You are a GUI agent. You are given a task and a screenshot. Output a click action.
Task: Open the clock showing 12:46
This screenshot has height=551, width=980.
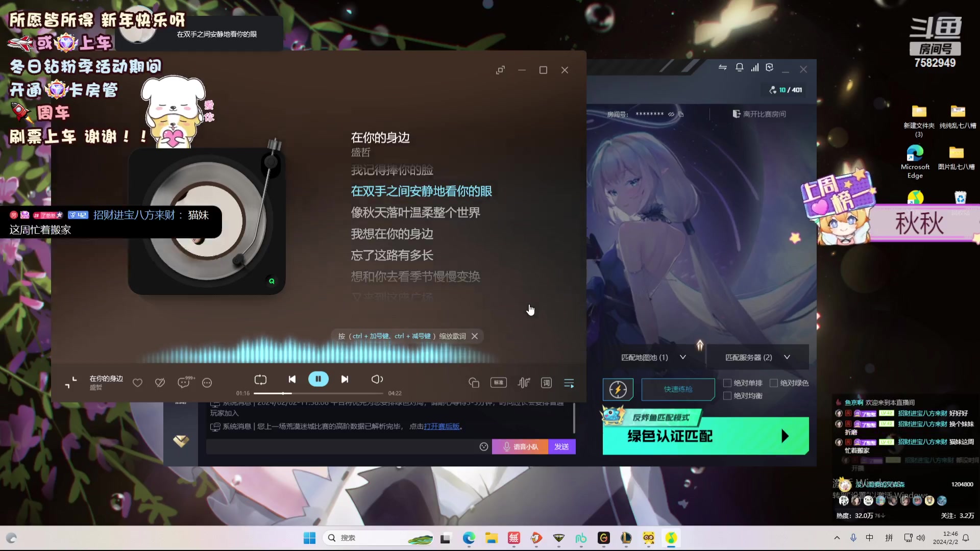pyautogui.click(x=946, y=538)
